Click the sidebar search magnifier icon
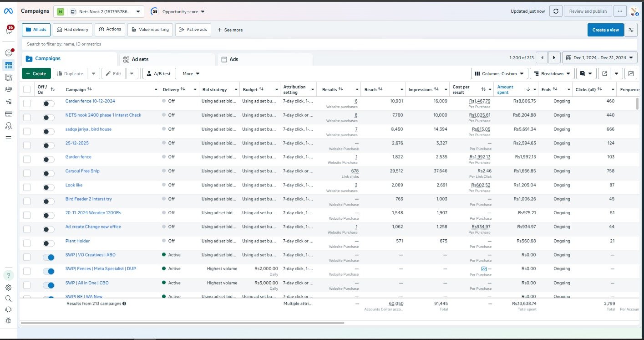The image size is (644, 340). 9,299
